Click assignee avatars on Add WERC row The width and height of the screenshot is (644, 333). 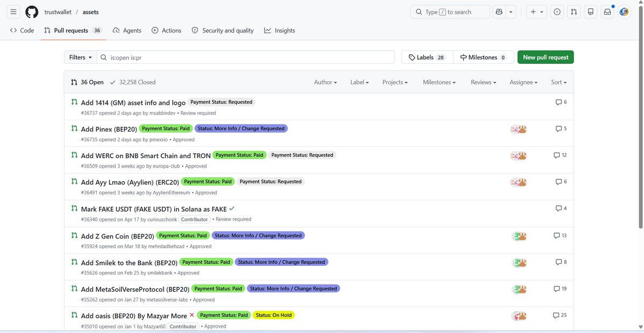coord(518,156)
